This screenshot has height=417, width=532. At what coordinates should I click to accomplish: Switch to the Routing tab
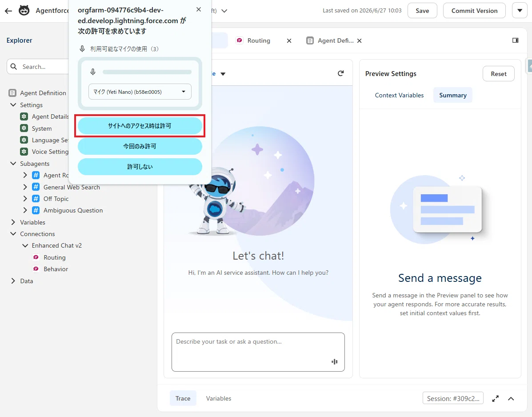click(x=259, y=41)
